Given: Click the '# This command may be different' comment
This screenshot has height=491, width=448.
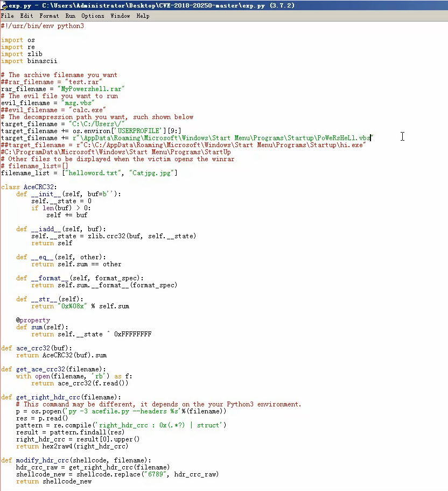Looking at the screenshot, I should 159,404.
